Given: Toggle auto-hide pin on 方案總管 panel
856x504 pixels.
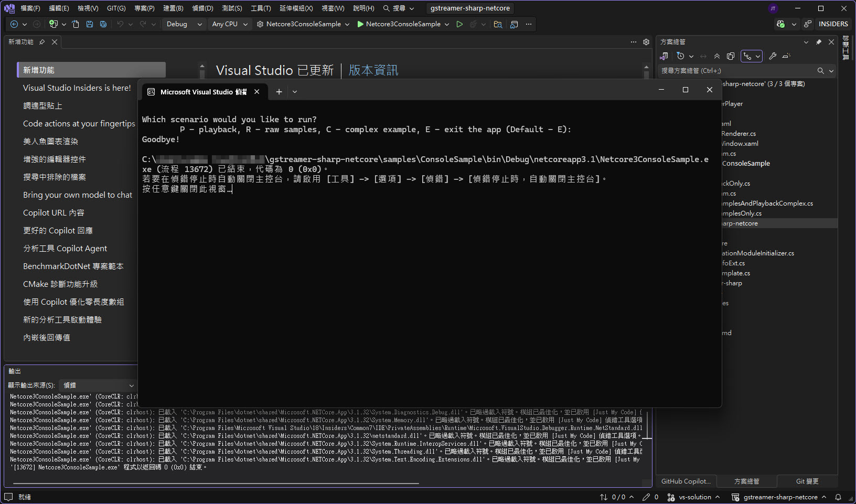Looking at the screenshot, I should pos(819,42).
